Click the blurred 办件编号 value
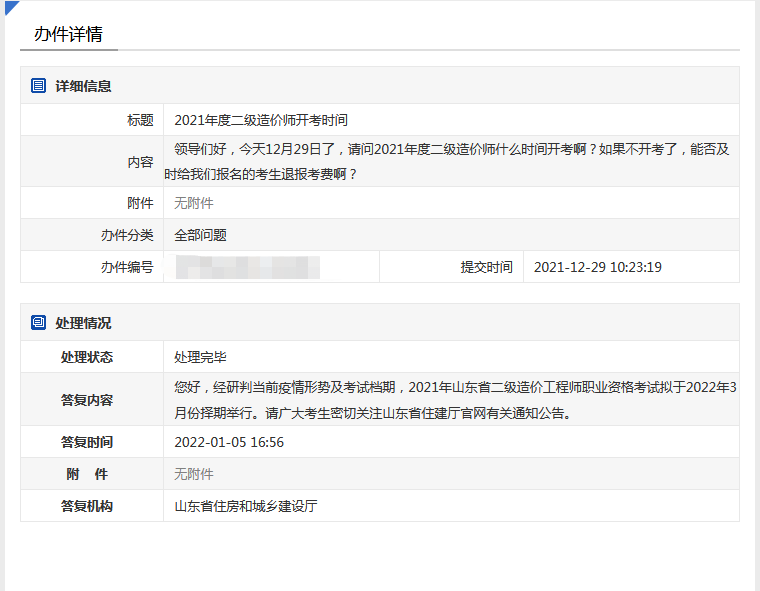Viewport: 760px width, 591px height. click(x=247, y=267)
